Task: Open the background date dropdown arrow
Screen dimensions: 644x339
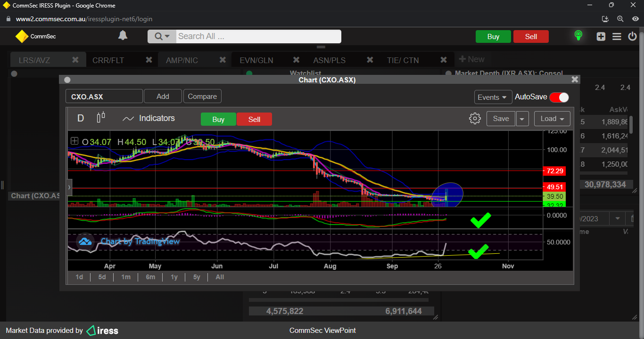Action: 617,218
